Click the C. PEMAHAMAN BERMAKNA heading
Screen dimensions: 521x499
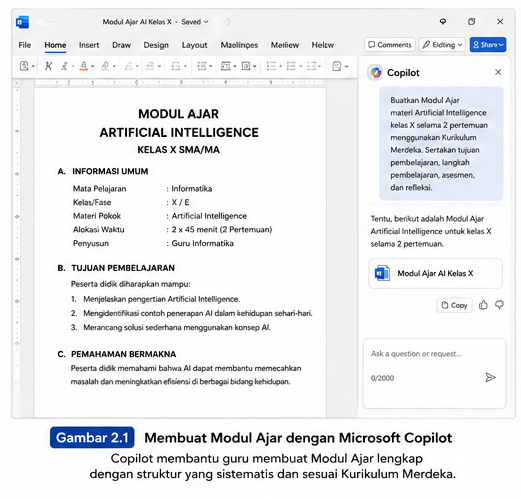click(117, 354)
